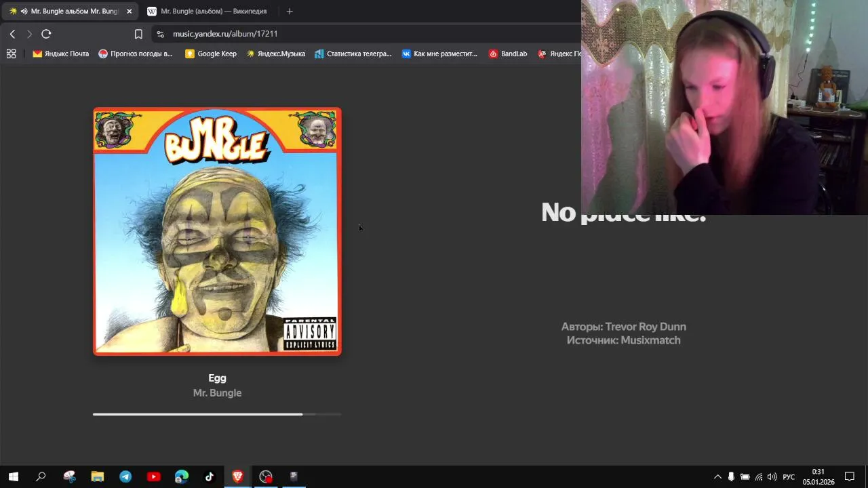
Task: Open the Яндекс.Музыка bookmark
Action: [275, 54]
